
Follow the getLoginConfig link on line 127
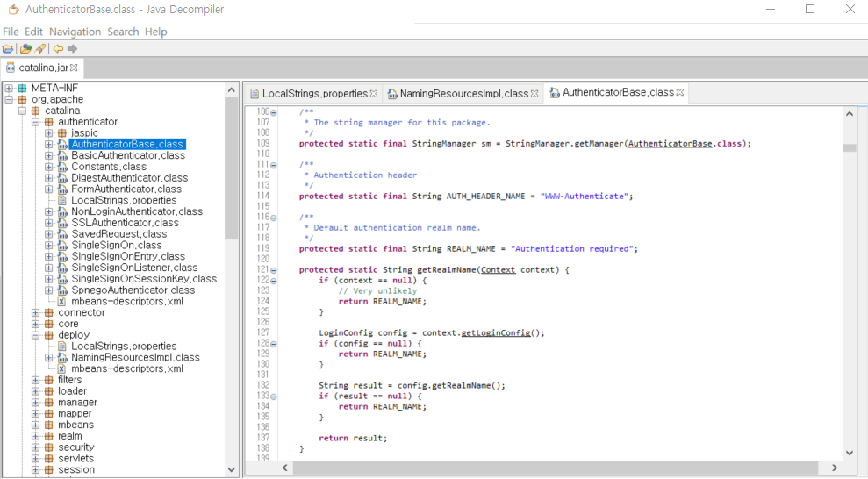click(496, 333)
